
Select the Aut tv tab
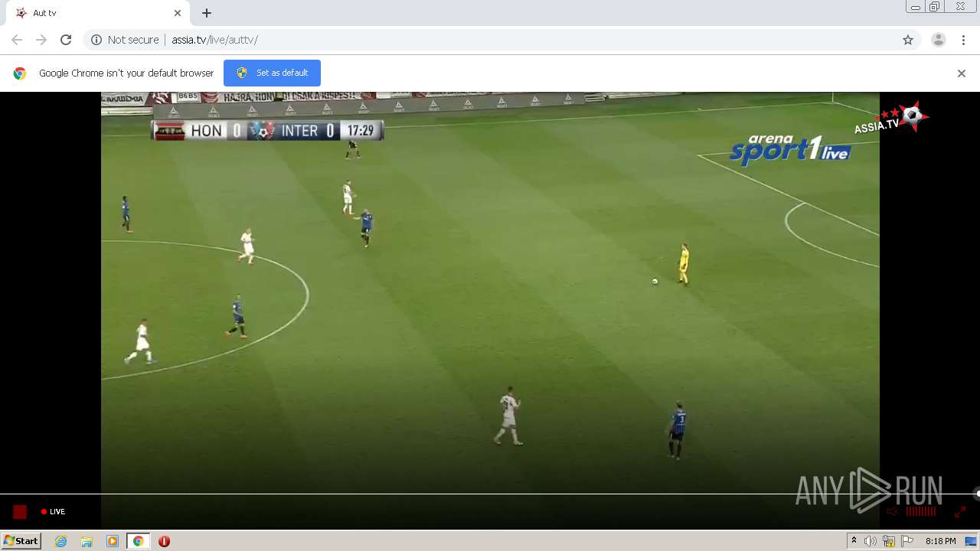[x=100, y=13]
